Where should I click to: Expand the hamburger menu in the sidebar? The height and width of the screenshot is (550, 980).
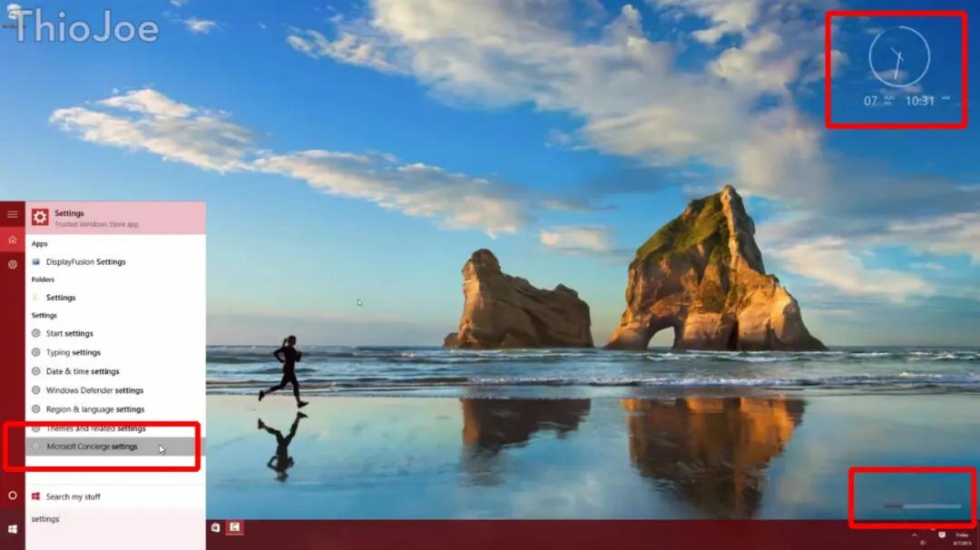(x=12, y=214)
